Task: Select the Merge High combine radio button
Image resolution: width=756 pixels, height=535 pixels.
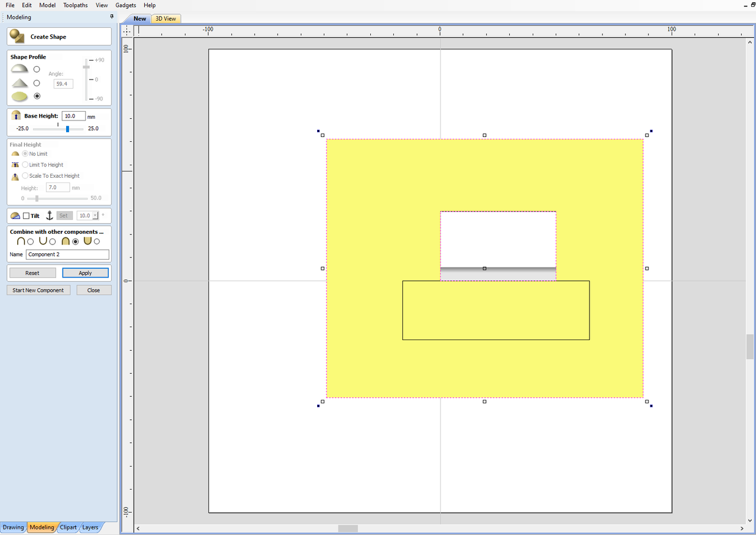Action: pos(75,242)
